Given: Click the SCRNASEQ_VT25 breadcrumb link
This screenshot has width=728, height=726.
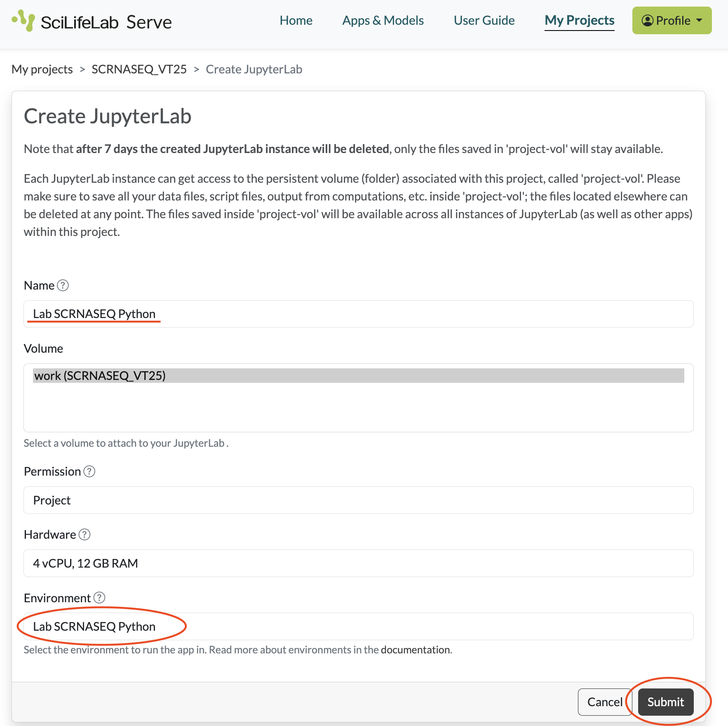Looking at the screenshot, I should click(x=139, y=69).
